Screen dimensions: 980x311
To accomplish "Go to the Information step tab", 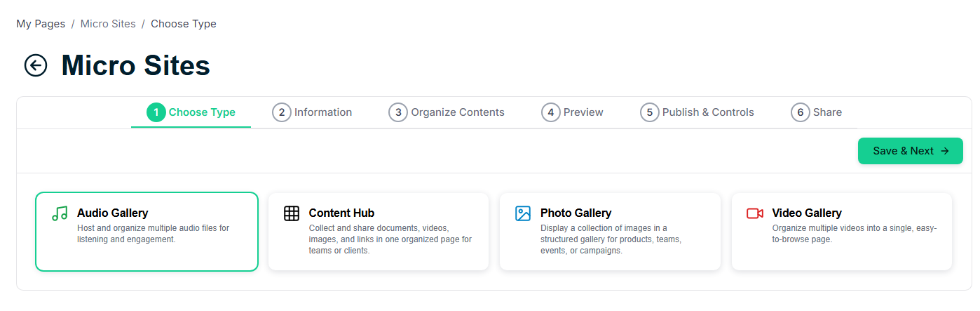I will tap(312, 112).
